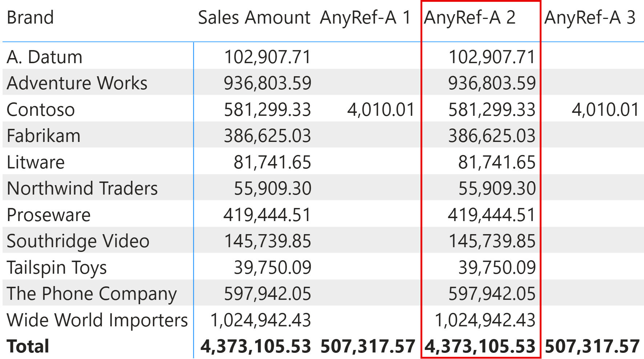Sort by the Sales Amount column header
The width and height of the screenshot is (644, 359).
[254, 17]
